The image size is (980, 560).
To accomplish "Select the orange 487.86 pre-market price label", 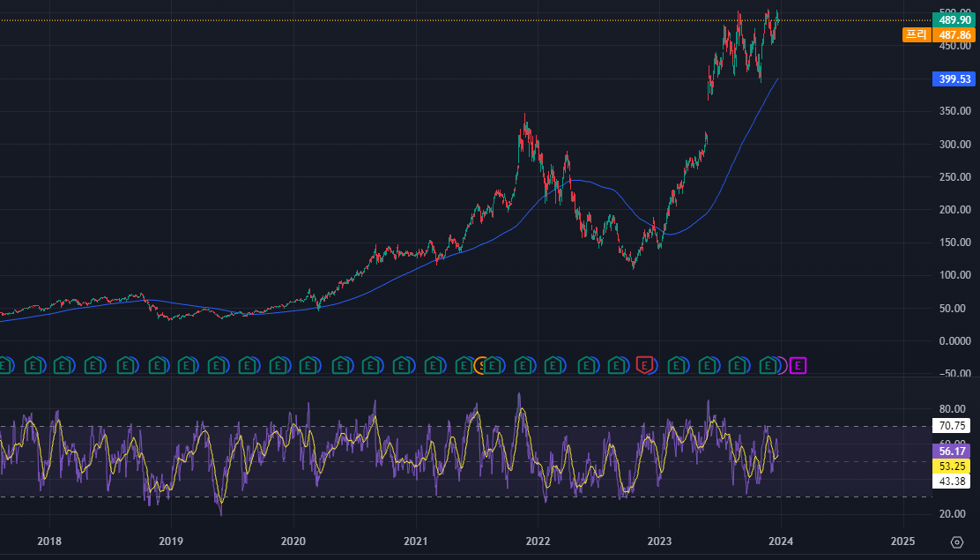I will pos(954,35).
